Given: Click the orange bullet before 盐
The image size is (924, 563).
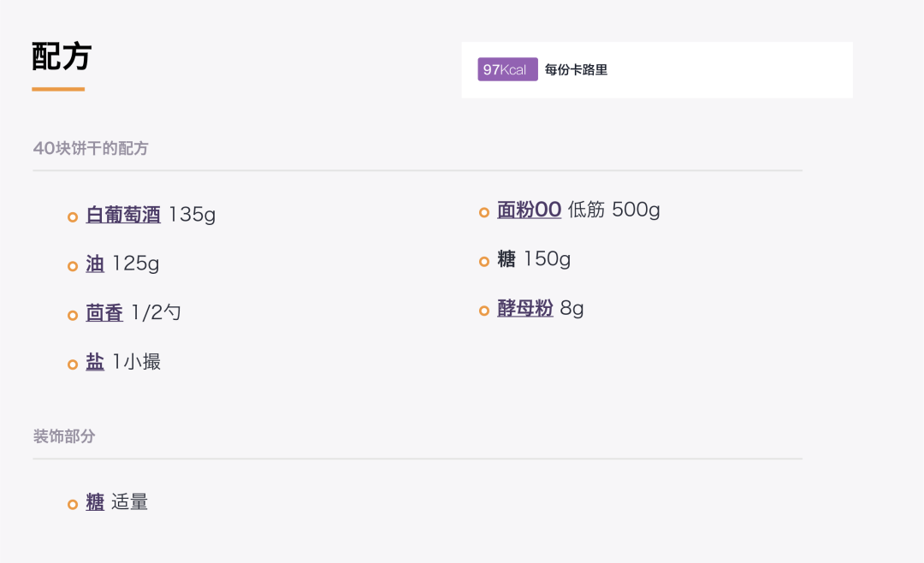Looking at the screenshot, I should [x=73, y=364].
